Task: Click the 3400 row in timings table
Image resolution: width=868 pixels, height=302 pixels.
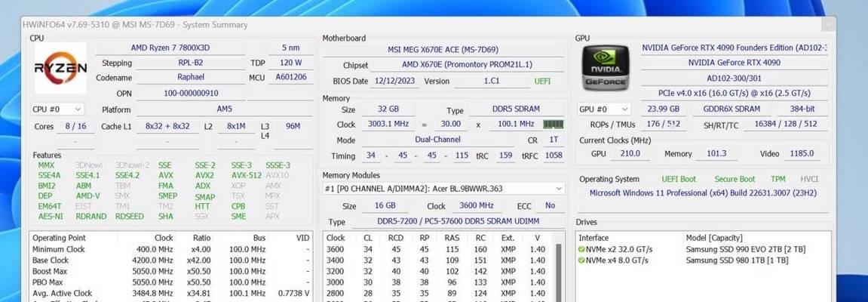Action: 438,260
